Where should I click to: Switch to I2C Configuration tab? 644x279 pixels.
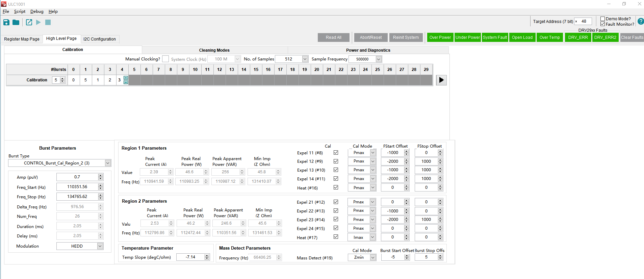tap(100, 39)
